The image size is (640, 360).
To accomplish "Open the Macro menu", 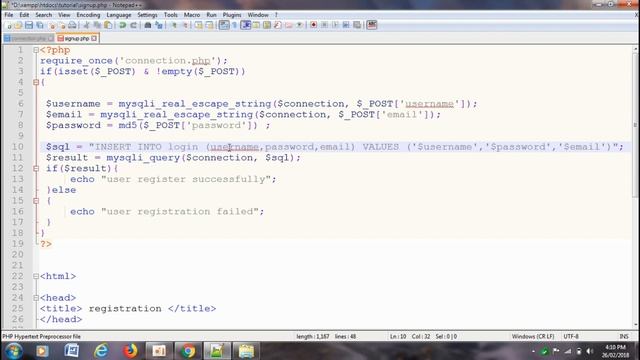I will pos(192,15).
